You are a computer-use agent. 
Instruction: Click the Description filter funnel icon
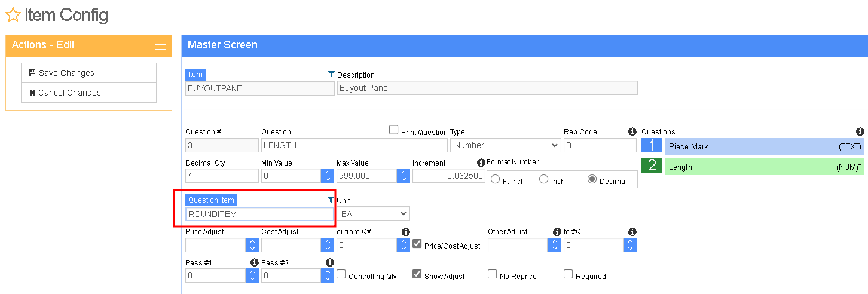point(332,75)
